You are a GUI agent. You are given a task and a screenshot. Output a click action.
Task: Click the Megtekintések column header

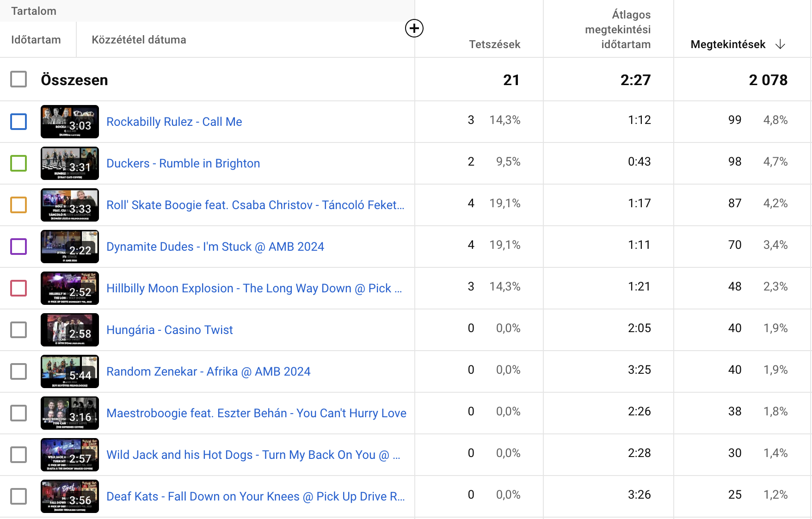728,44
